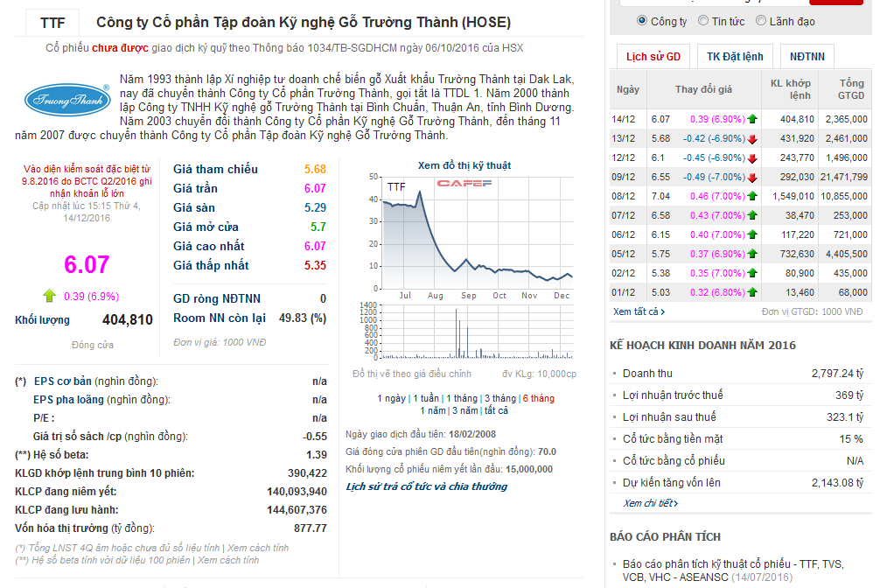Viewport: 880px width, 588px height.
Task: Select the Tin tức radio option
Action: pos(703,21)
